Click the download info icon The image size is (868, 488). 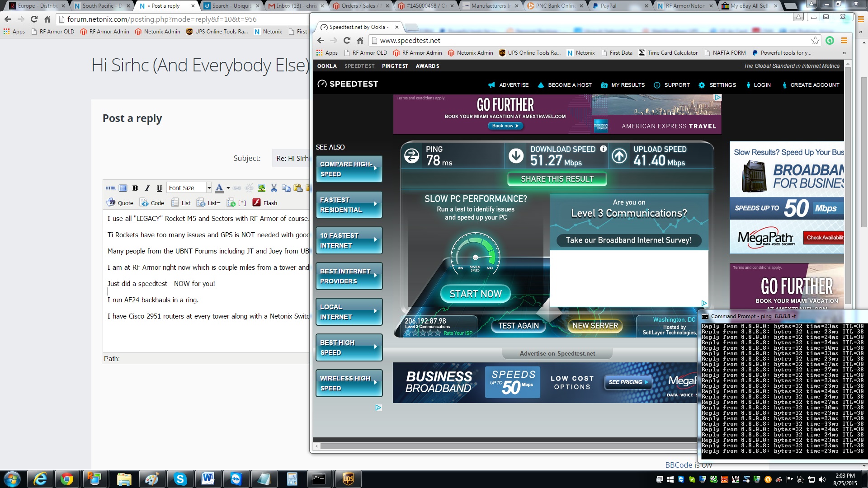603,149
